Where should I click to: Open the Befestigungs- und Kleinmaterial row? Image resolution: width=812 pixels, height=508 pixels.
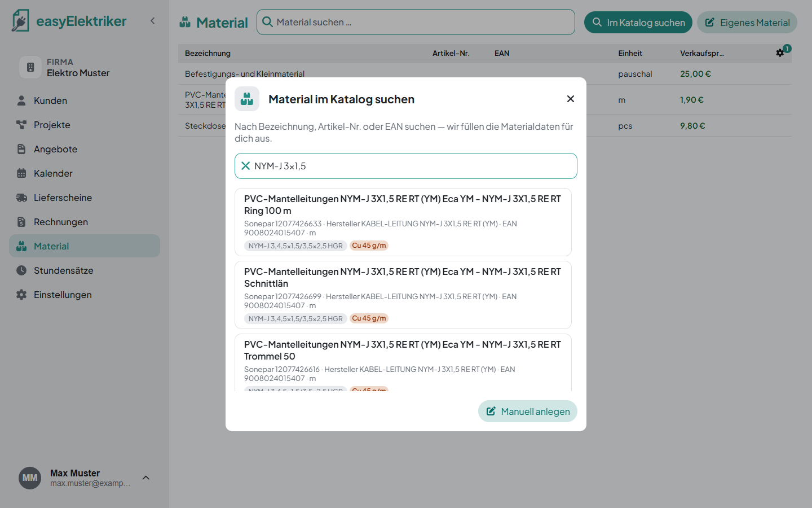pos(485,74)
